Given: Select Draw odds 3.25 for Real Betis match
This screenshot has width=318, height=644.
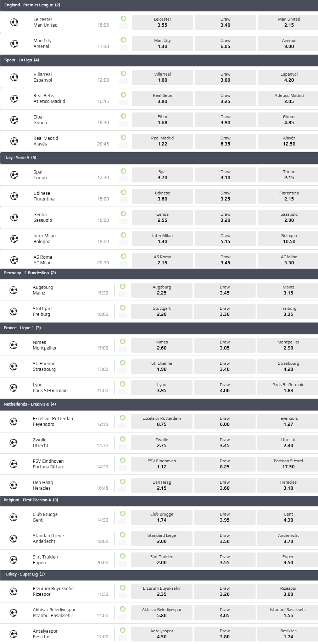Looking at the screenshot, I should coord(225,99).
